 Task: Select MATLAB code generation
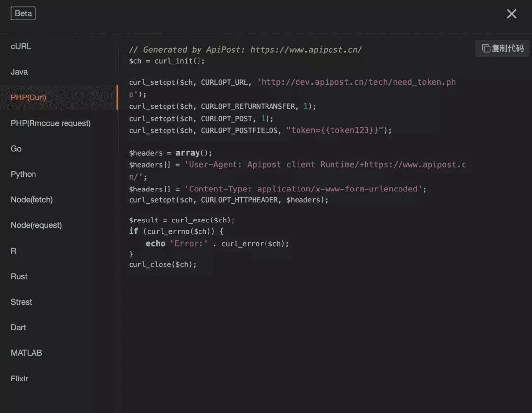click(59, 353)
